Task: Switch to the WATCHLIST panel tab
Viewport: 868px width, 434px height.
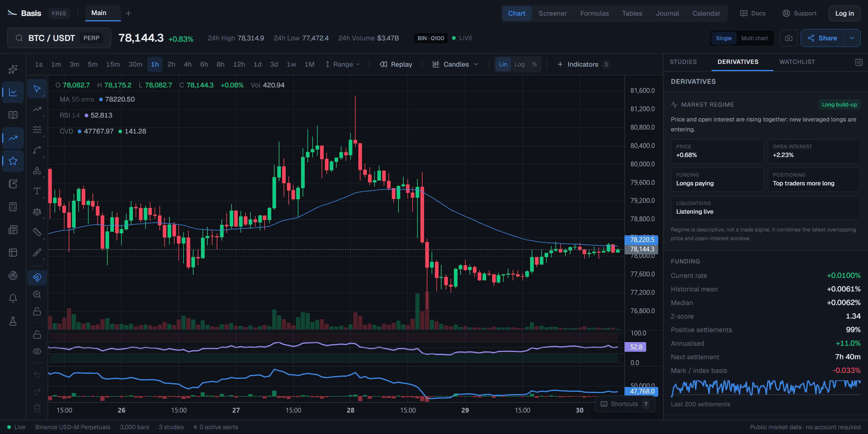Action: click(x=797, y=62)
